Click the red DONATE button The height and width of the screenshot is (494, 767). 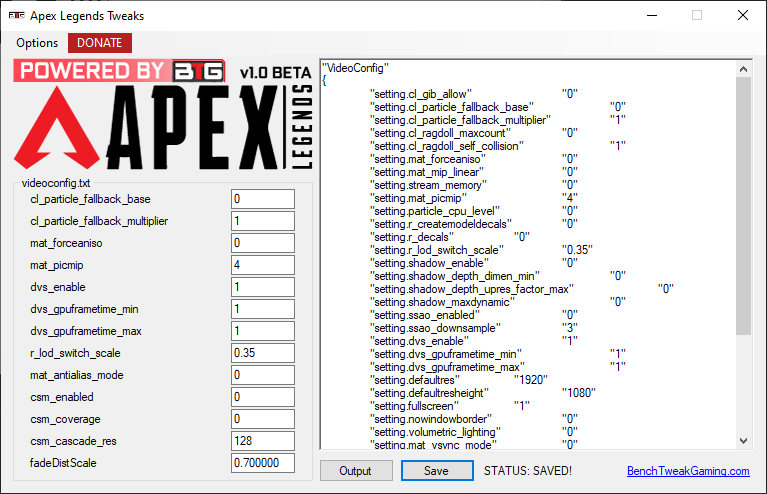point(100,43)
